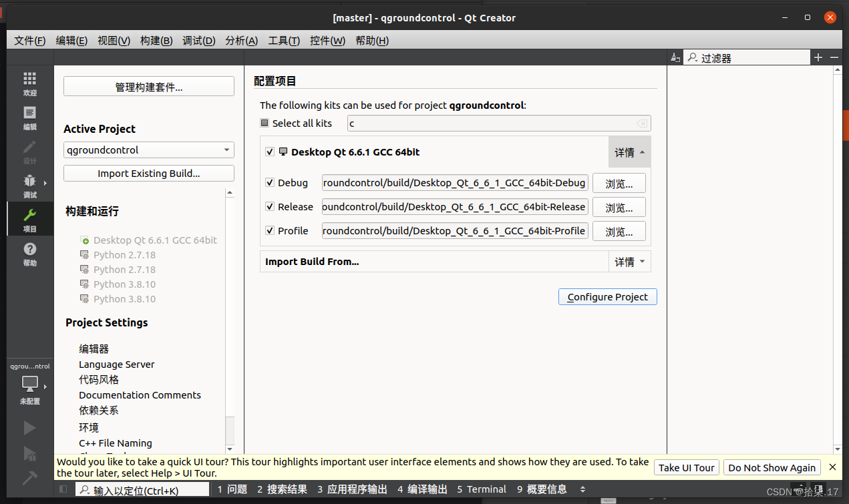The image size is (849, 504).
Task: Click the Take UI Tour button
Action: [x=687, y=467]
